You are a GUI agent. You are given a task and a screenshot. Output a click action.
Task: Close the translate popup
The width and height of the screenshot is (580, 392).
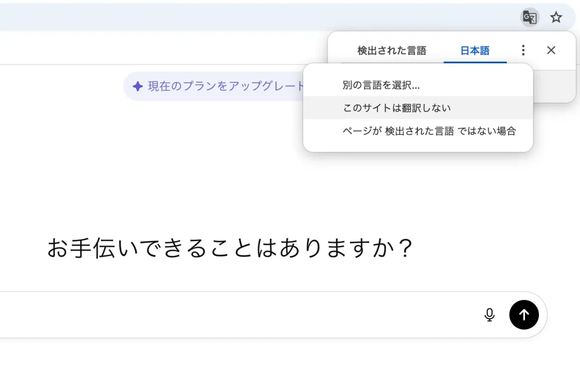point(551,50)
